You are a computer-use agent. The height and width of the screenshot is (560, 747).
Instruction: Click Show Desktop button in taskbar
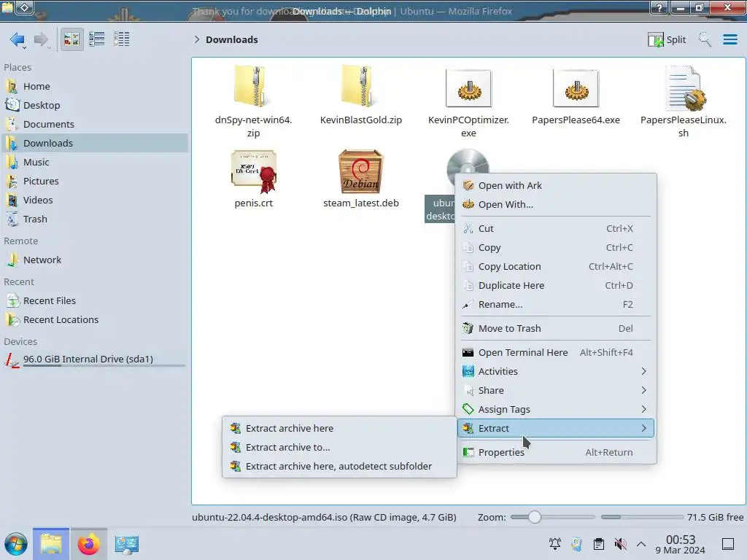point(728,544)
